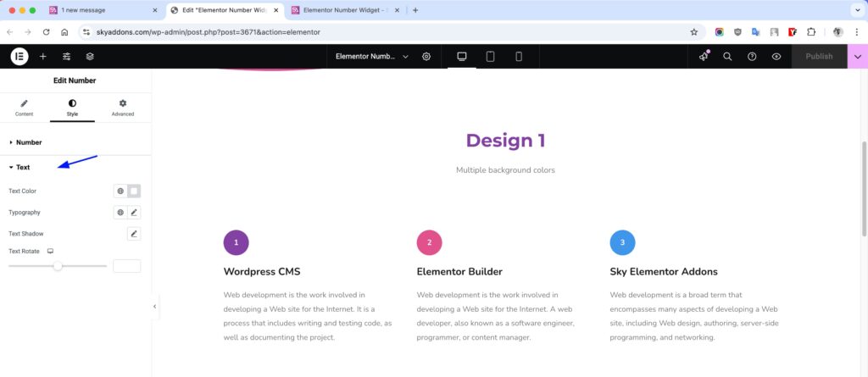The width and height of the screenshot is (868, 377).
Task: Click the Design 1 heading
Action: [x=505, y=141]
